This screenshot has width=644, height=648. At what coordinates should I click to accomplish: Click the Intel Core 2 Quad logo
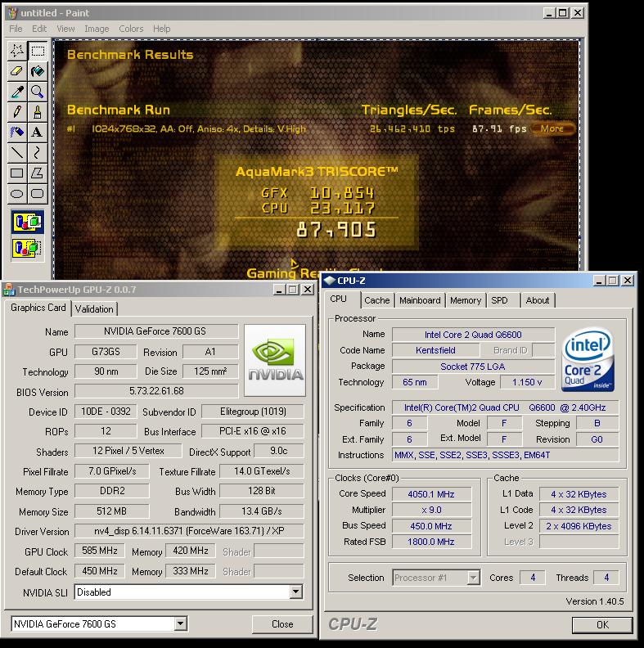[x=588, y=360]
